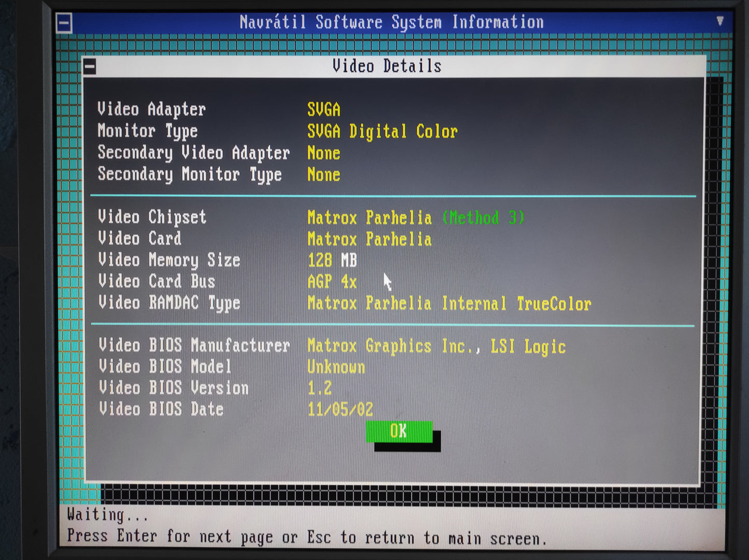This screenshot has height=560, width=749.
Task: Select the Matrox Graphics Inc., LSI Logic text
Action: tap(436, 346)
